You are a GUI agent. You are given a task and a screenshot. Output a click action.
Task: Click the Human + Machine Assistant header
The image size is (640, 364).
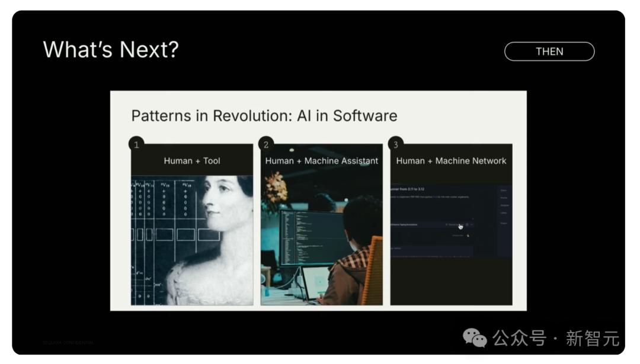(x=321, y=160)
